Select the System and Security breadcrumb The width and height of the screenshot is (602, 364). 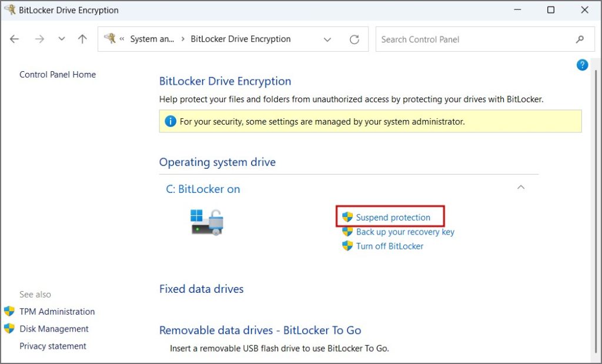(x=152, y=39)
